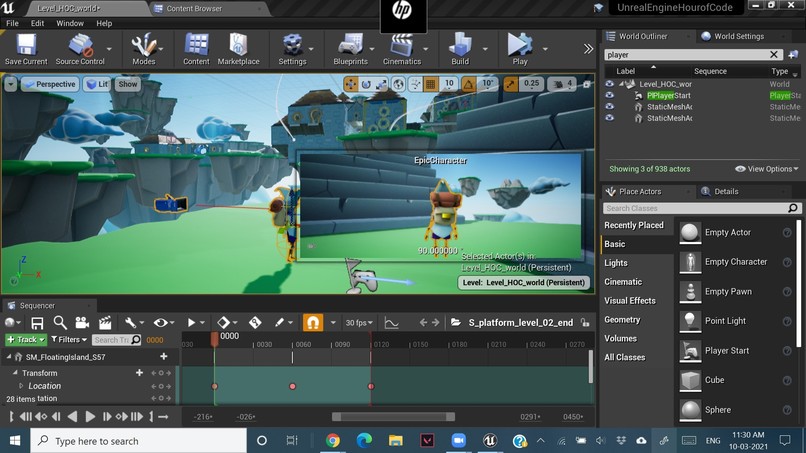Click the Sequencer timeline horizontal scrollbar thumb
The height and width of the screenshot is (453, 806).
coord(393,416)
